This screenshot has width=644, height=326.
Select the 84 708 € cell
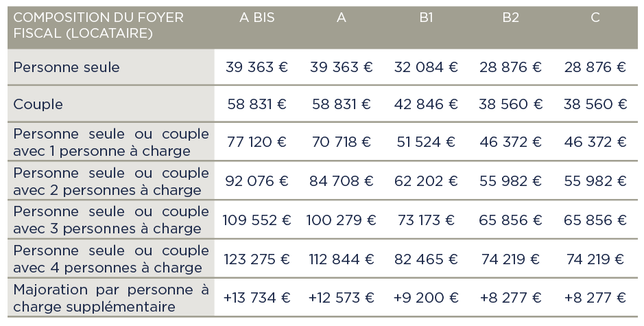click(341, 181)
